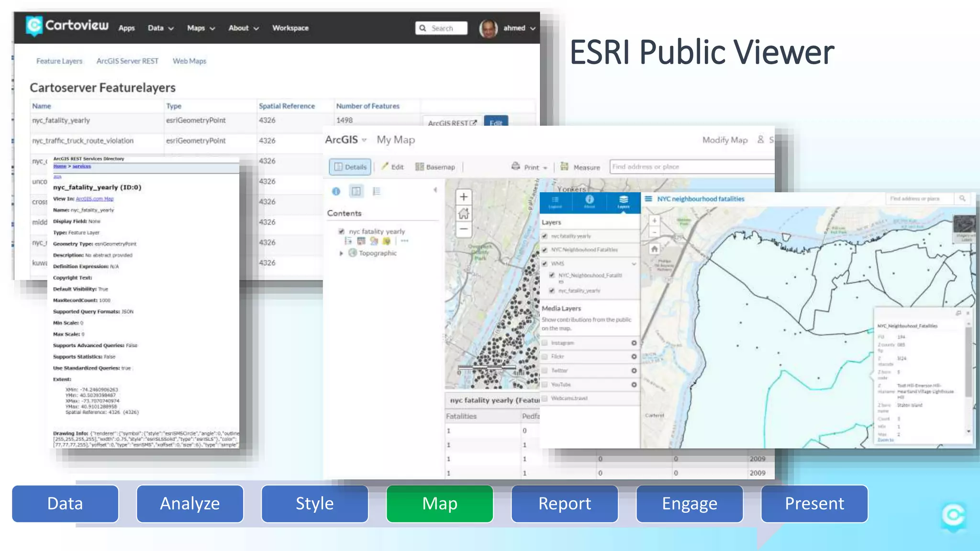Viewport: 980px width, 551px height.
Task: Switch to the Feature Layers tab
Action: click(59, 61)
